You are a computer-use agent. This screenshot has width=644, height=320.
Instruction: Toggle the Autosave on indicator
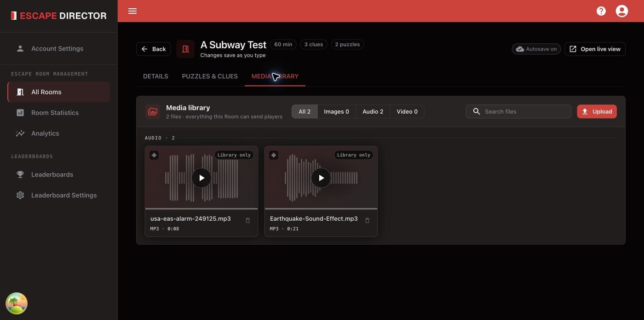[536, 49]
